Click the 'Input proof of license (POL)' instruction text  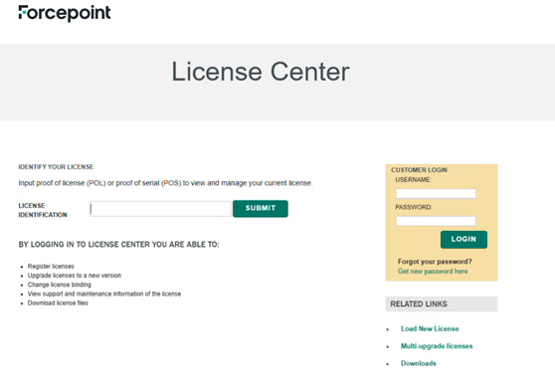pyautogui.click(x=165, y=183)
